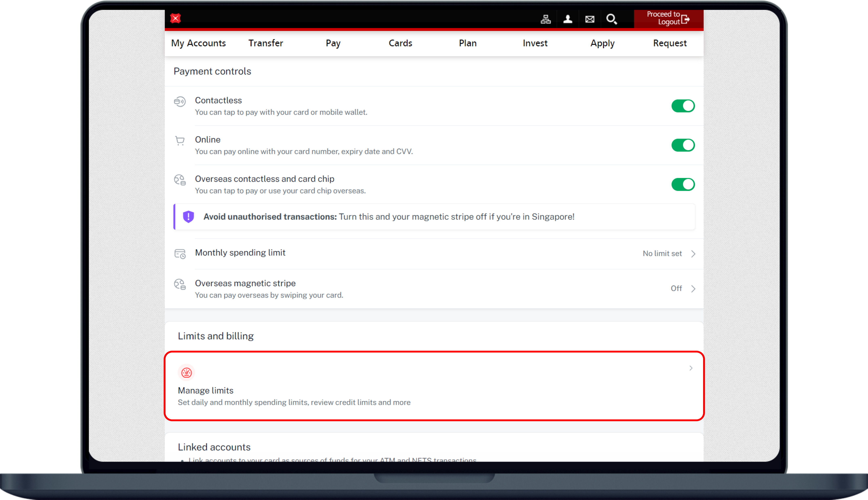
Task: Open the Cards menu
Action: pyautogui.click(x=400, y=43)
